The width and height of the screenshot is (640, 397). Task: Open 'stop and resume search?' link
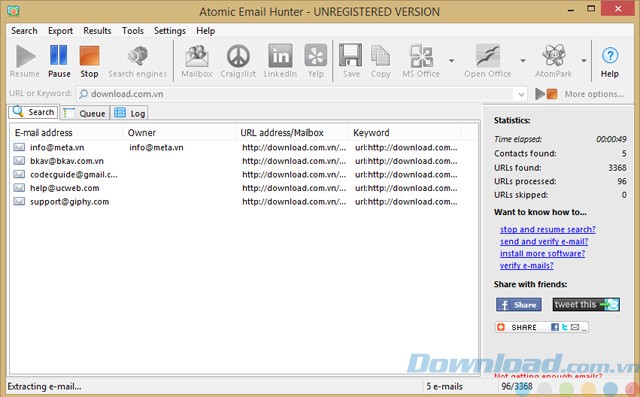548,229
